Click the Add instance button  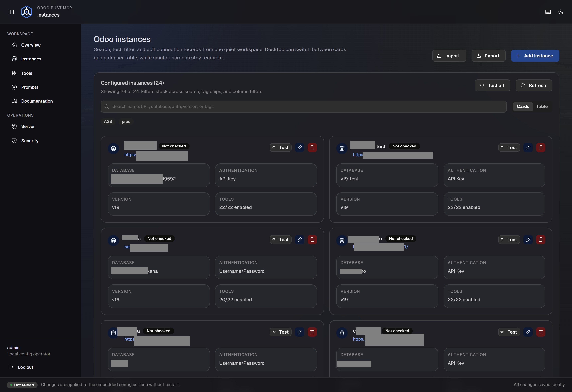tap(535, 56)
